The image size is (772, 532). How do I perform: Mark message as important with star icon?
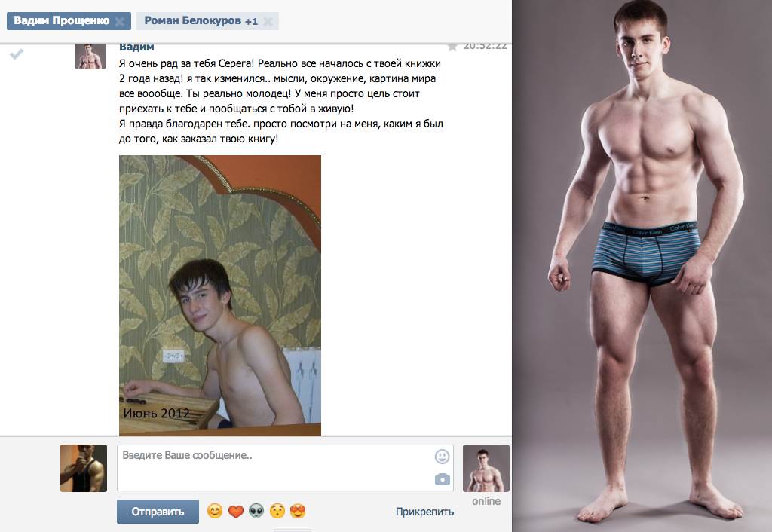pos(452,47)
